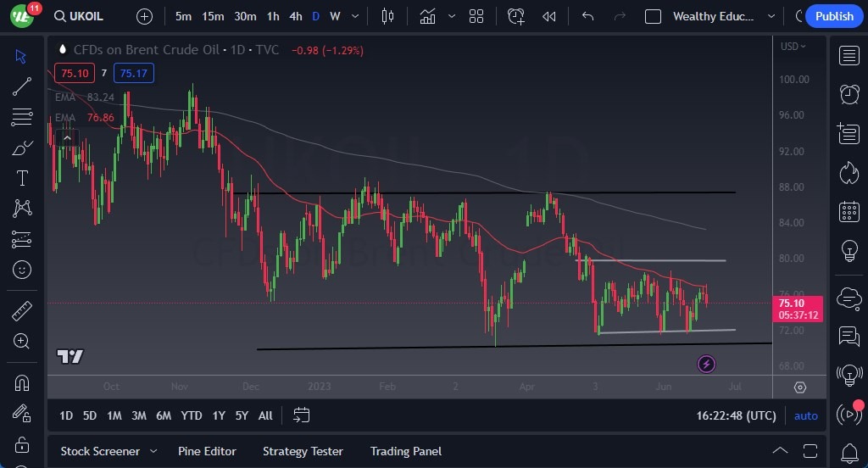Toggle magnet mode on the left toolbar
This screenshot has height=468, width=868.
(22, 382)
